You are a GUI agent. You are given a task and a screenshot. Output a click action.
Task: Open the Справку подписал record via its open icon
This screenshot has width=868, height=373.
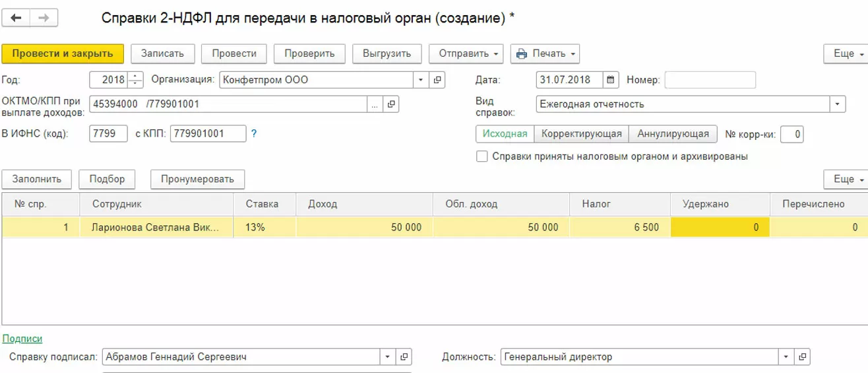coord(404,357)
